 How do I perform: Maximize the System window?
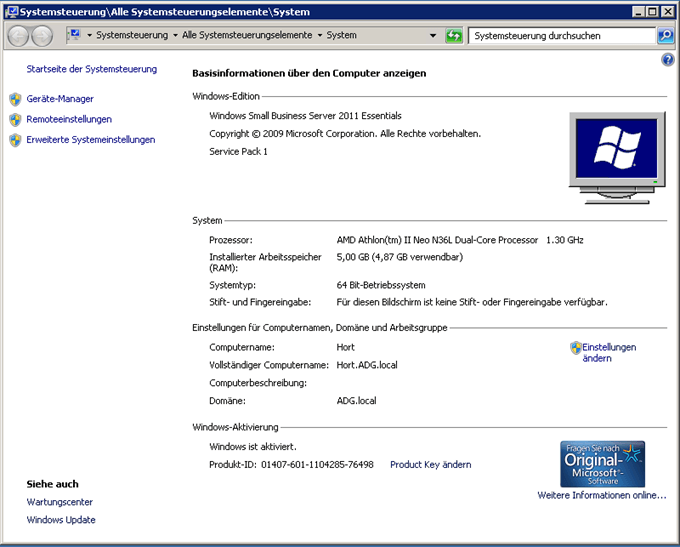coord(653,12)
